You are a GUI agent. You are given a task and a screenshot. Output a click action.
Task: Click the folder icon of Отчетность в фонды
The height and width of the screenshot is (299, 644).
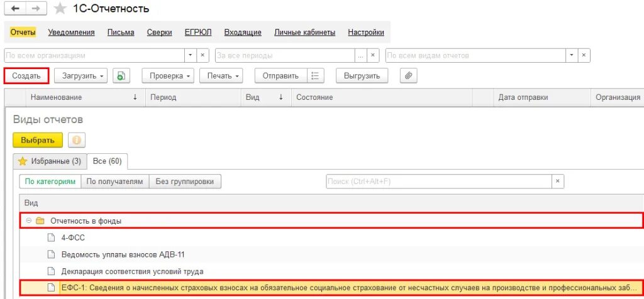click(x=40, y=221)
